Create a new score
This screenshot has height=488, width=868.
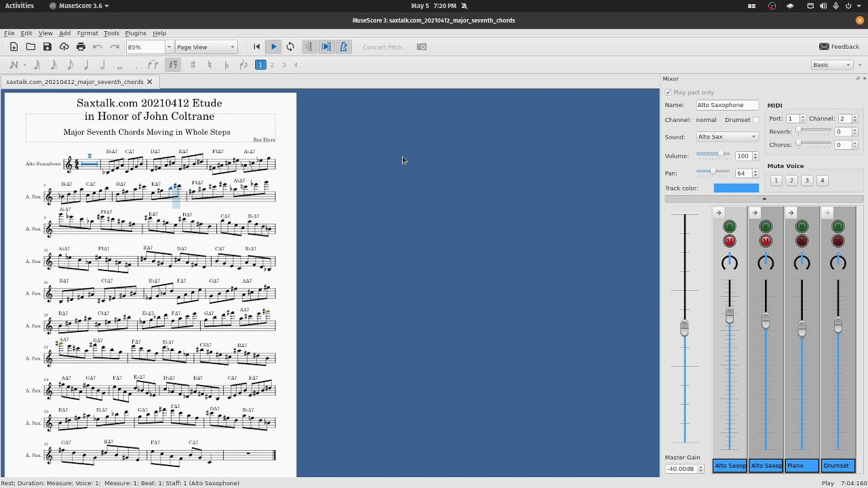click(14, 47)
